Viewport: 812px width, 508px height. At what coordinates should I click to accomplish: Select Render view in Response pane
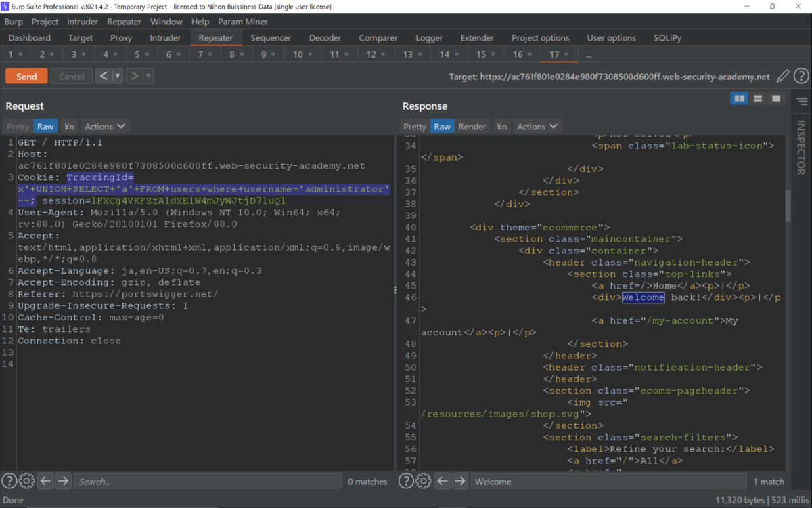(x=472, y=127)
